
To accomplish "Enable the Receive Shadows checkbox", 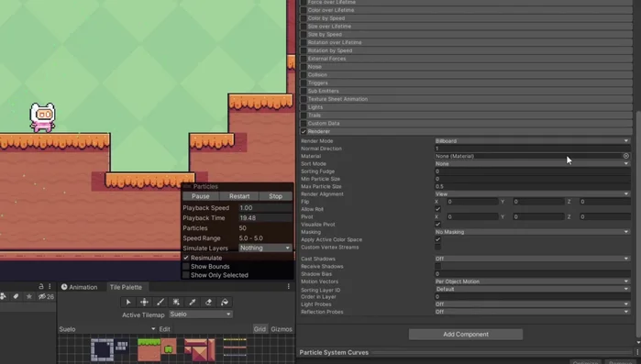I will 437,267.
